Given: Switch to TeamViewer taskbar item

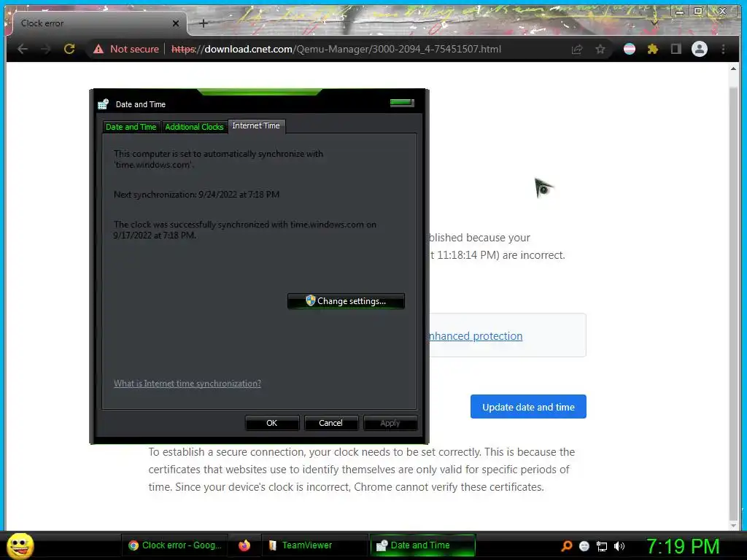Looking at the screenshot, I should (314, 545).
